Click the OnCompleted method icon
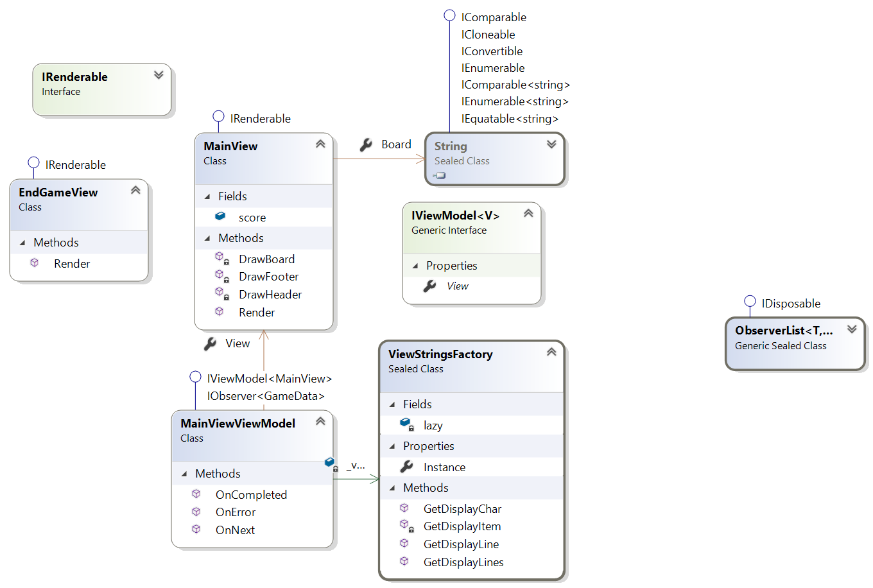 tap(196, 494)
